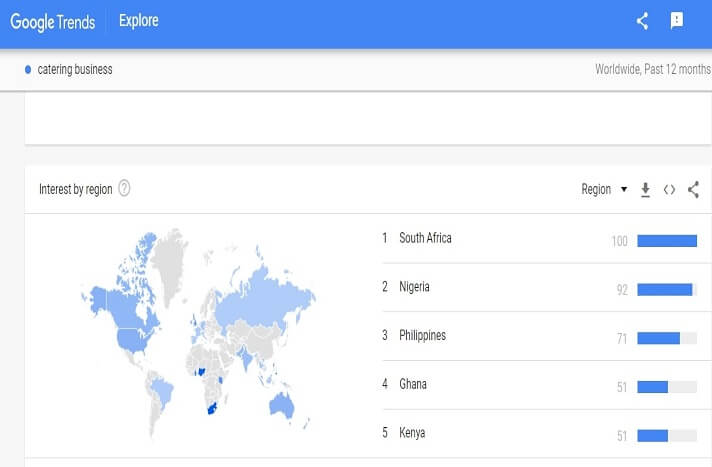Click the Region dropdown arrow
The image size is (712, 467).
click(624, 189)
